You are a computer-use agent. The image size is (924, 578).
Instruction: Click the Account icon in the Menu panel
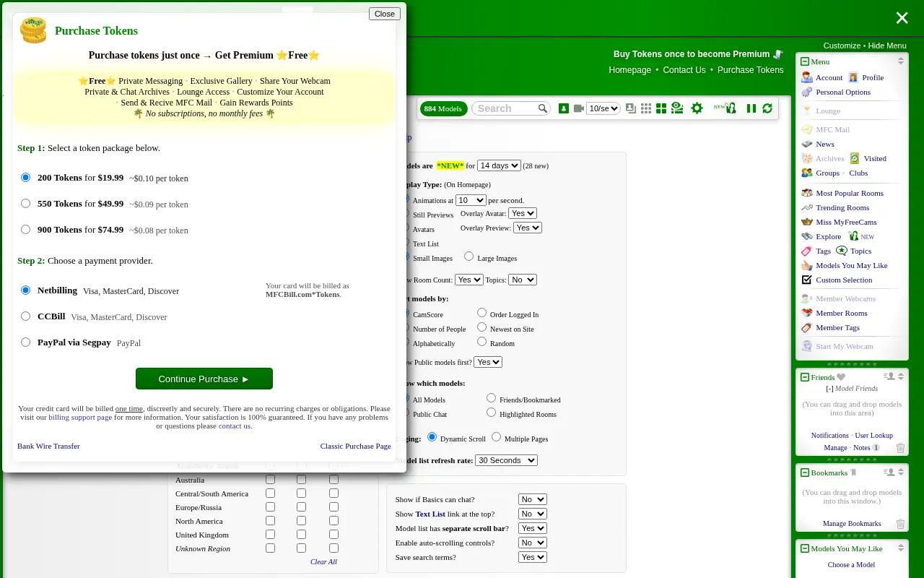click(x=807, y=77)
